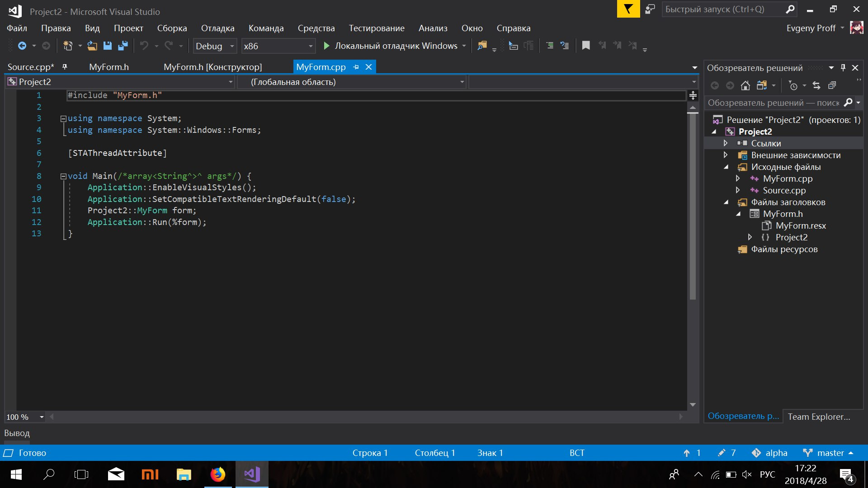Click the bookmark flag icon
This screenshot has width=868, height=488.
[x=586, y=46]
